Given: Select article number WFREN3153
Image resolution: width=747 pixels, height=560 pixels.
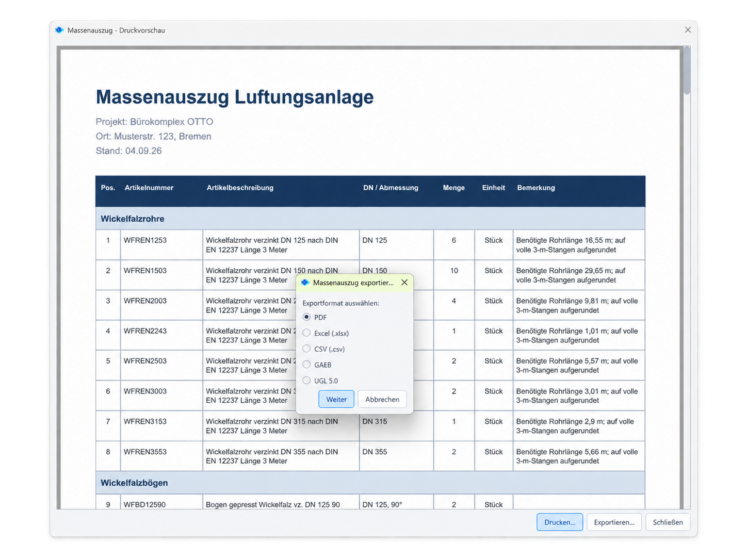Looking at the screenshot, I should point(145,421).
